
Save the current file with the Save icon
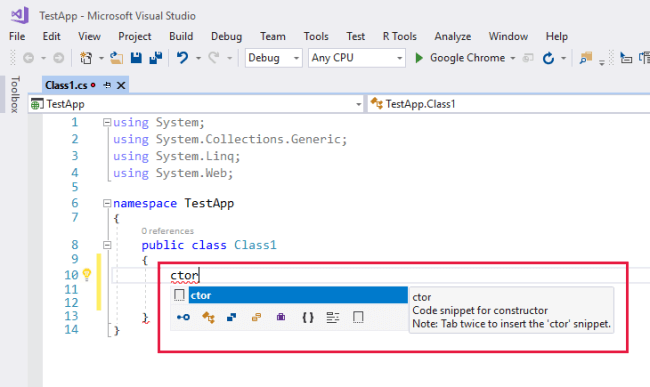[x=136, y=58]
